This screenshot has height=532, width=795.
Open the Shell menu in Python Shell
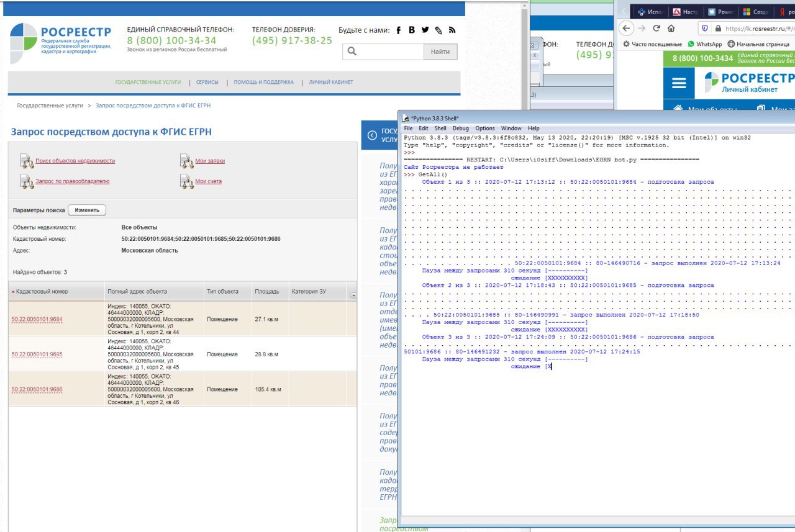pyautogui.click(x=440, y=128)
